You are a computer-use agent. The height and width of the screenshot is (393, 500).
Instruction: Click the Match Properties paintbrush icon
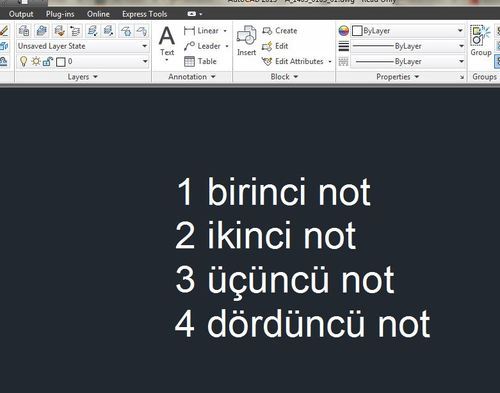point(4,31)
